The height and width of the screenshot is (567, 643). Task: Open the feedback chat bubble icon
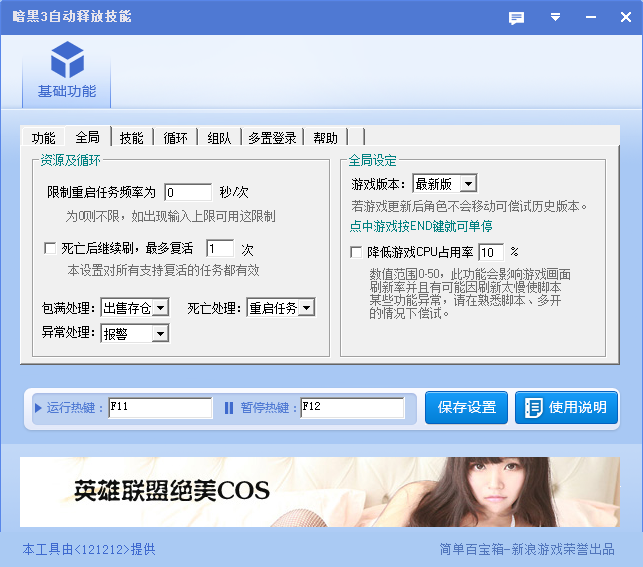[x=516, y=17]
